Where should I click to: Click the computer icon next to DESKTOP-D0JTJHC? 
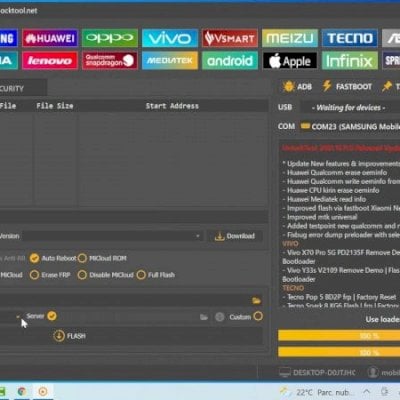(285, 372)
